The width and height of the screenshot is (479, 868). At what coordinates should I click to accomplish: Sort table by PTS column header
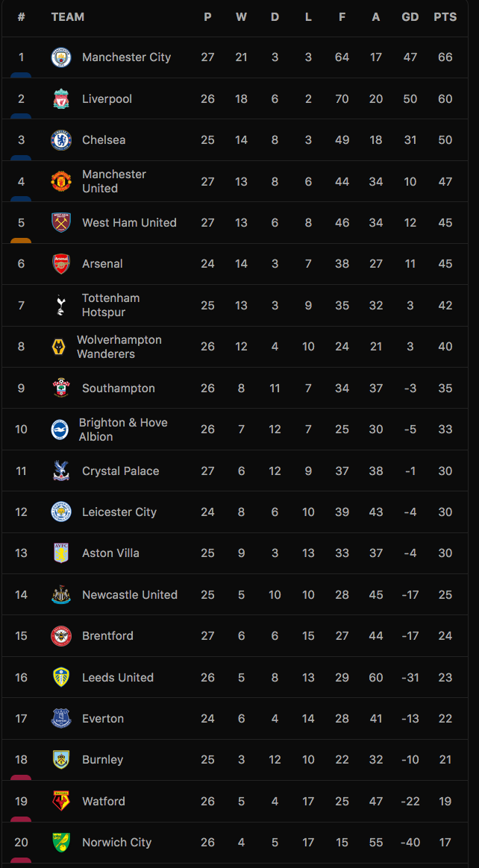(445, 17)
